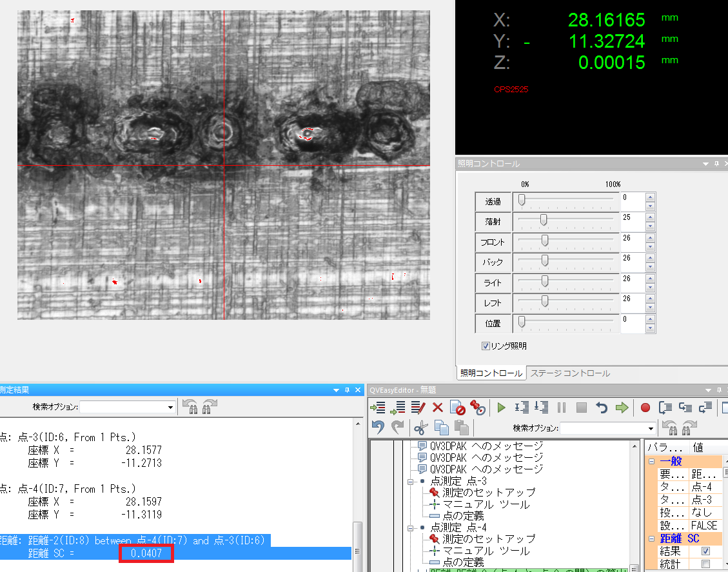Click the Pause icon in editor toolbar
The height and width of the screenshot is (572, 728).
pyautogui.click(x=562, y=407)
